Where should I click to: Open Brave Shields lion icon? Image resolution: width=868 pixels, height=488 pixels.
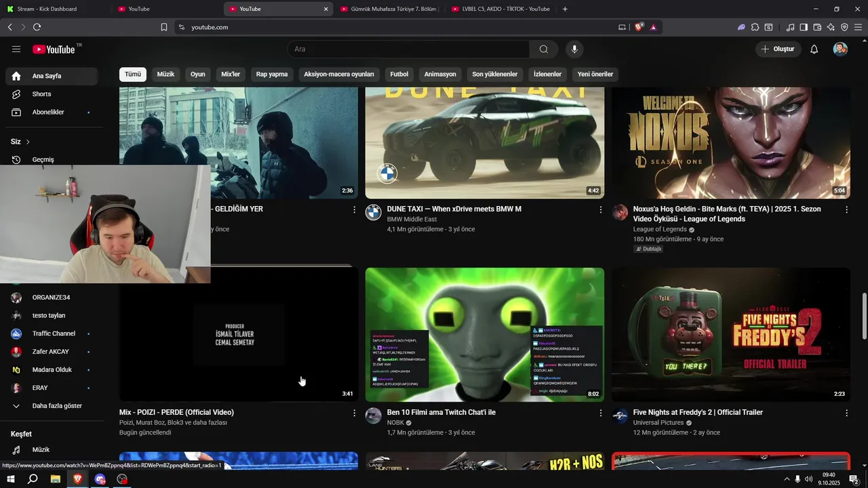pyautogui.click(x=639, y=27)
